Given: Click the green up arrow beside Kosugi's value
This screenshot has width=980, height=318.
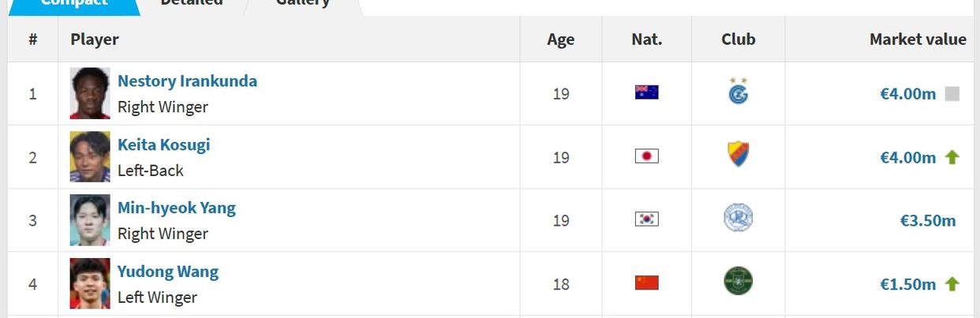Looking at the screenshot, I should 952,157.
